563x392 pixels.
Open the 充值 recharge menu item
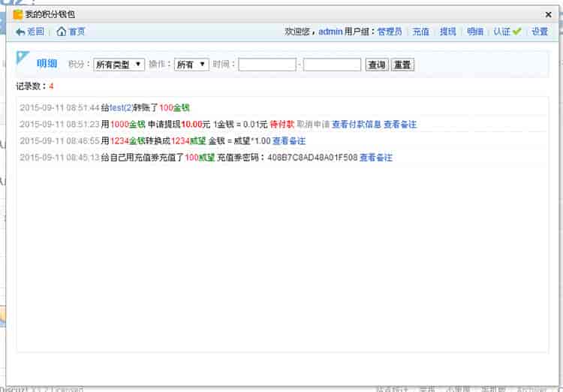tap(421, 32)
